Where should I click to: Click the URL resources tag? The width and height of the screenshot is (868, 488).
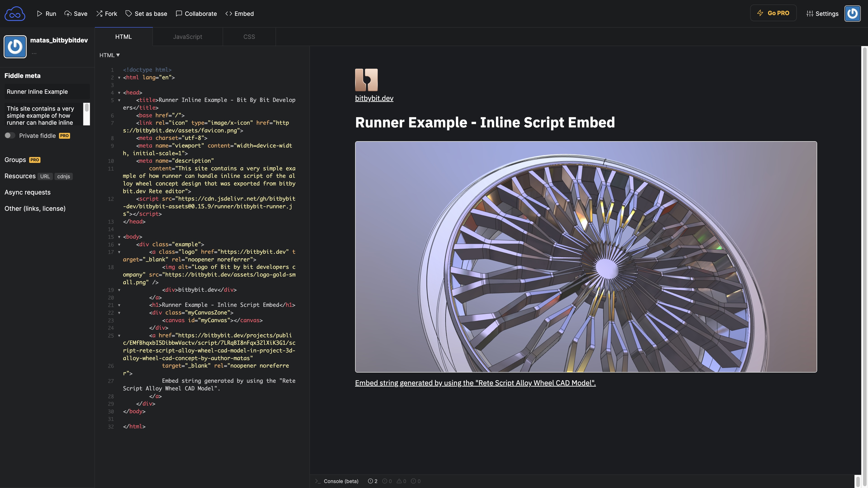click(45, 176)
